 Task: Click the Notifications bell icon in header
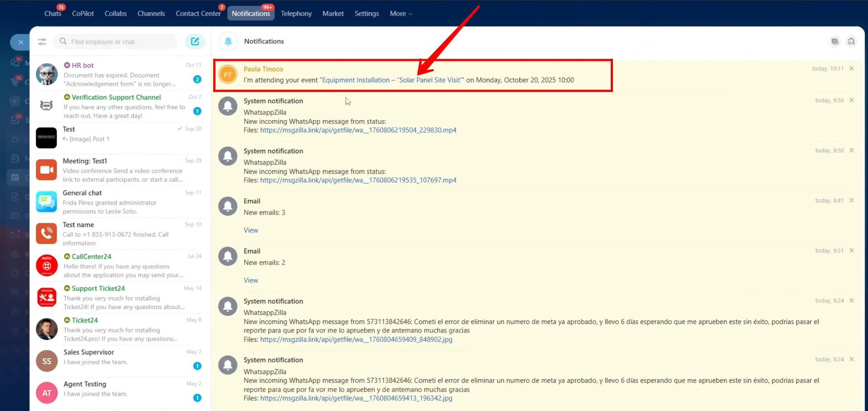pos(228,41)
